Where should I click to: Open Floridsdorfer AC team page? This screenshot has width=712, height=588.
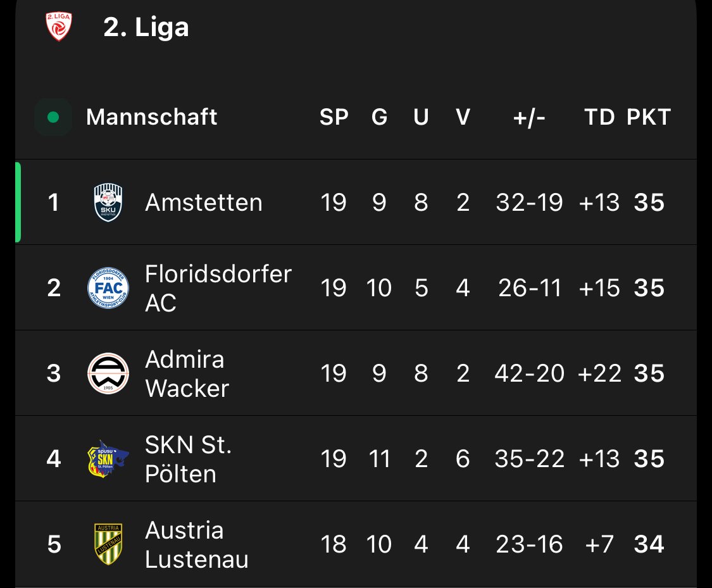(218, 288)
